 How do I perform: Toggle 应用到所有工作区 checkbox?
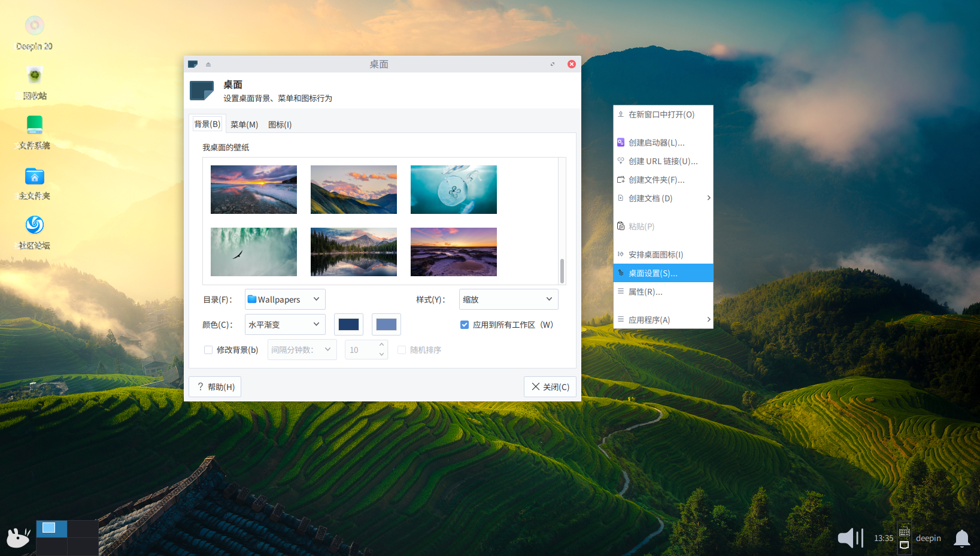465,325
